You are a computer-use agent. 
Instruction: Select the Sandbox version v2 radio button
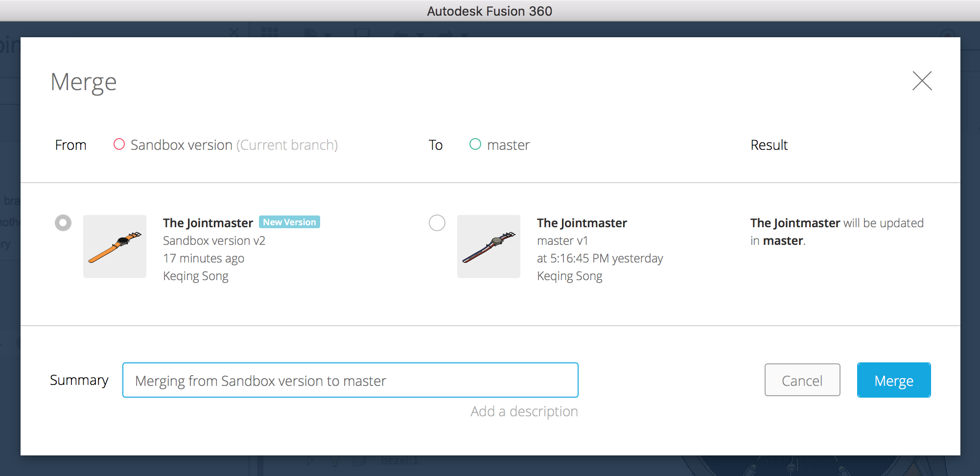pyautogui.click(x=63, y=223)
